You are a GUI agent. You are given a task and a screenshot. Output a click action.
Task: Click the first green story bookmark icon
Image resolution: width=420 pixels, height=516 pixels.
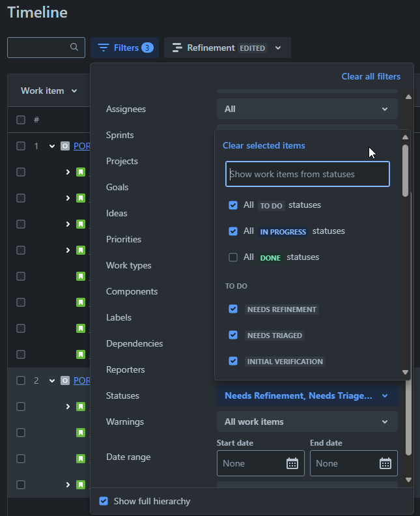click(x=81, y=172)
